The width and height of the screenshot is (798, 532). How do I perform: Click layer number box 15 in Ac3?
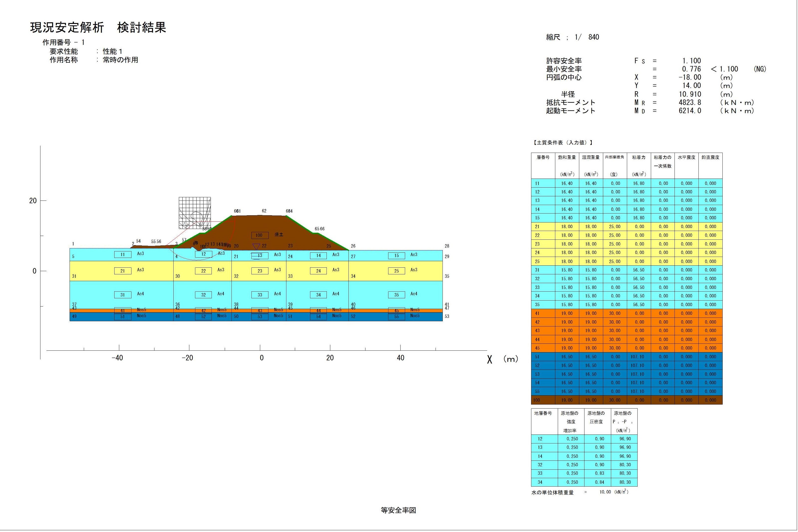tap(396, 255)
